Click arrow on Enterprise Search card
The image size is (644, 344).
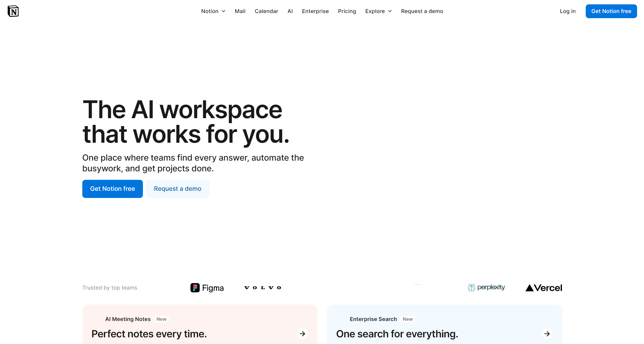coord(547,334)
